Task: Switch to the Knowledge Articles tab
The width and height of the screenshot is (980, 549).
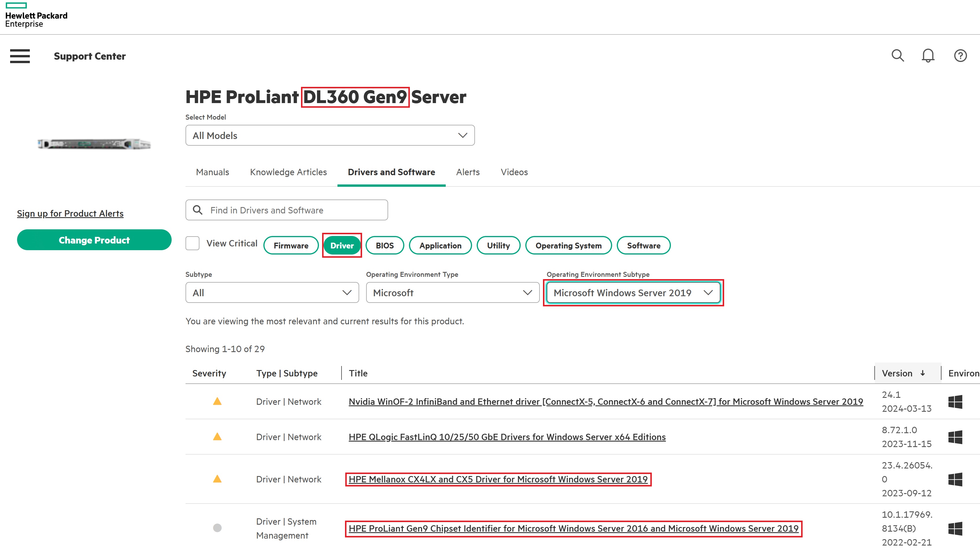Action: tap(288, 172)
